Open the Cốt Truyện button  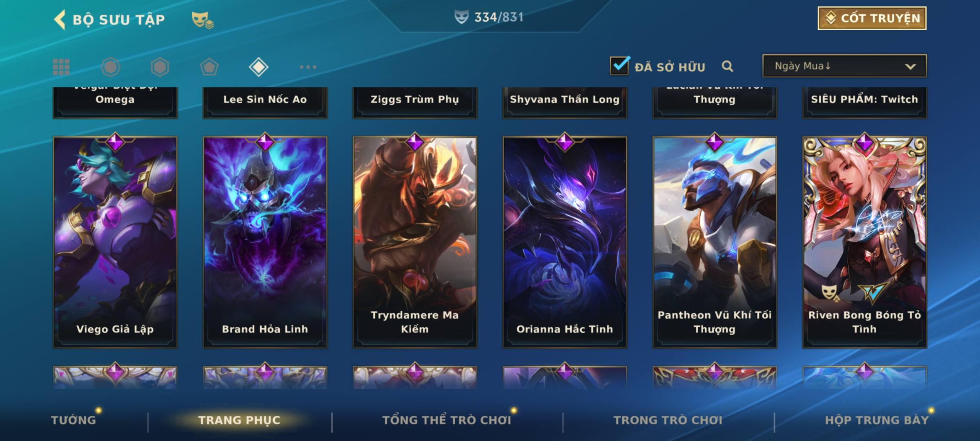tap(872, 18)
